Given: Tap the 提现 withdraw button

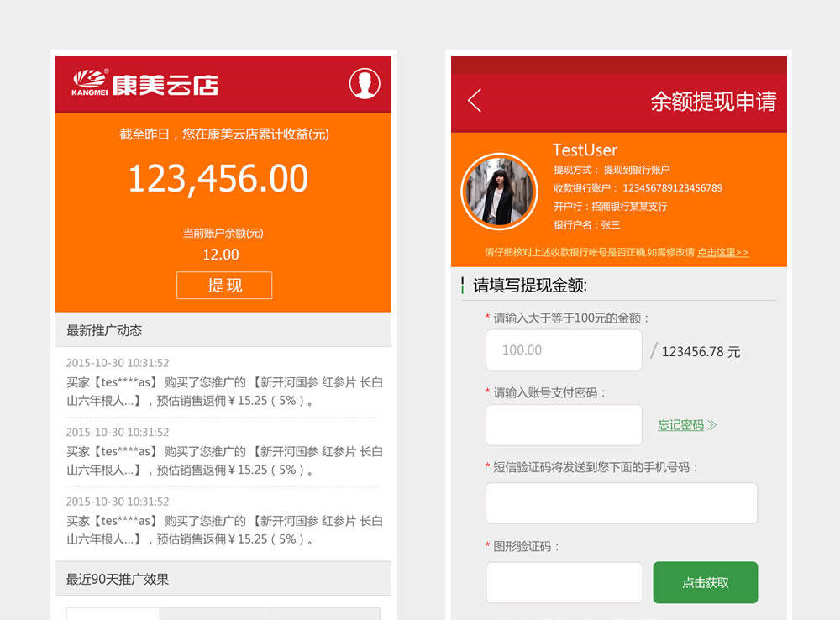Looking at the screenshot, I should point(224,285).
